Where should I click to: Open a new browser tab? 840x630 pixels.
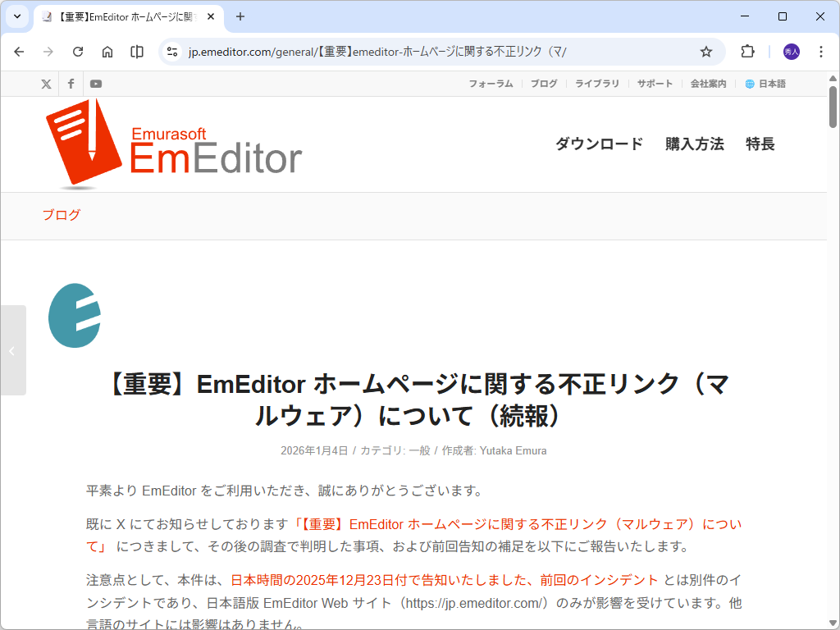point(240,16)
